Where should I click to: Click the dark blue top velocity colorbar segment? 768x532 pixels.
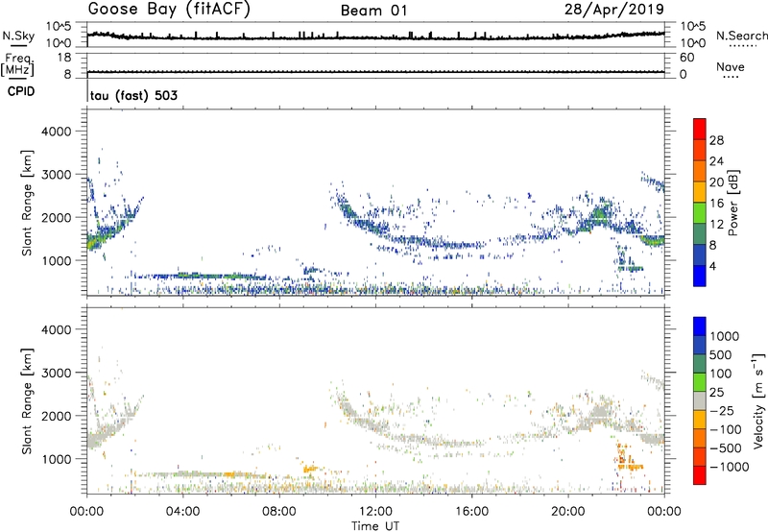click(700, 326)
